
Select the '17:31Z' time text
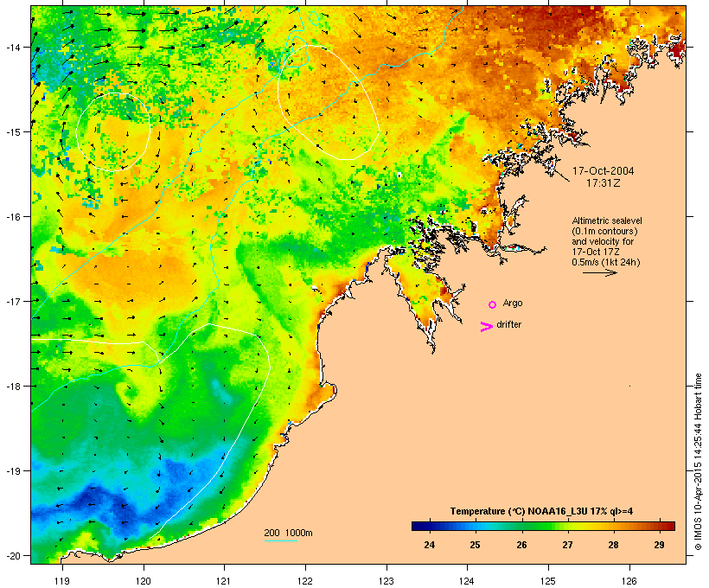pos(604,183)
